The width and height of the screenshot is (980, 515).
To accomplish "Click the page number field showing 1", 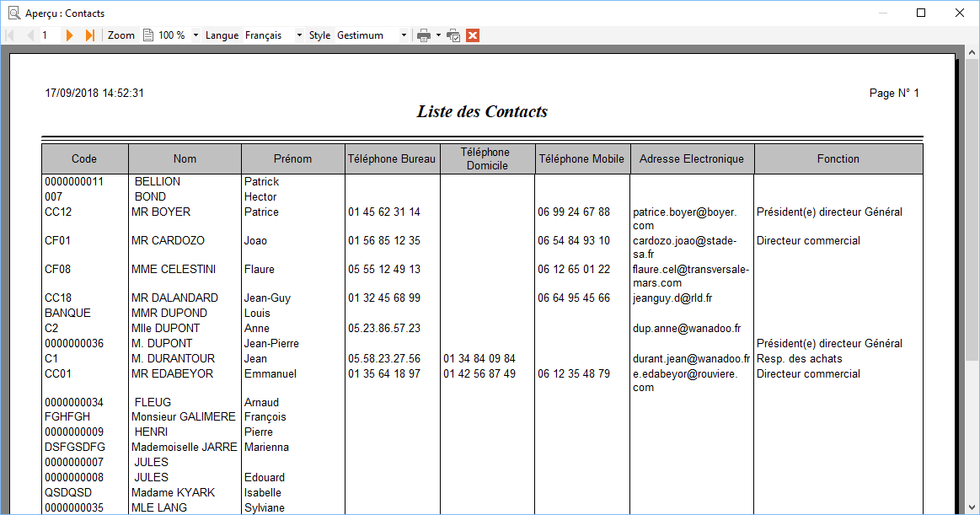I will click(x=50, y=35).
